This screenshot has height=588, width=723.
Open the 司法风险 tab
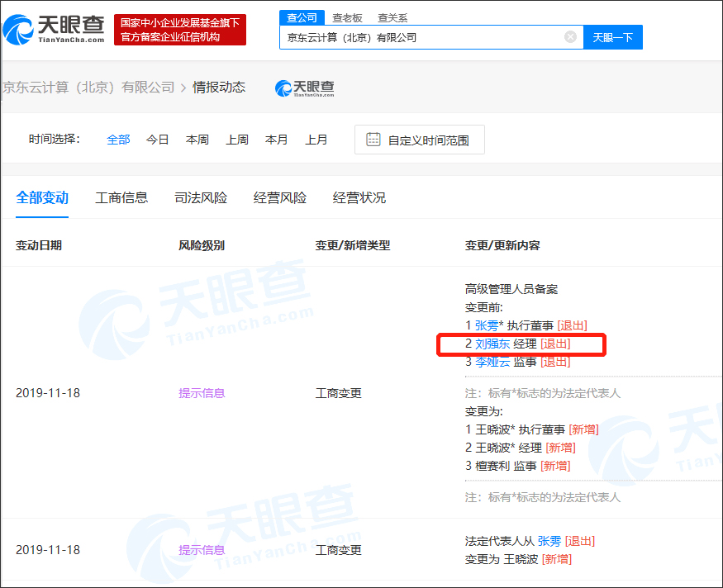pyautogui.click(x=201, y=197)
